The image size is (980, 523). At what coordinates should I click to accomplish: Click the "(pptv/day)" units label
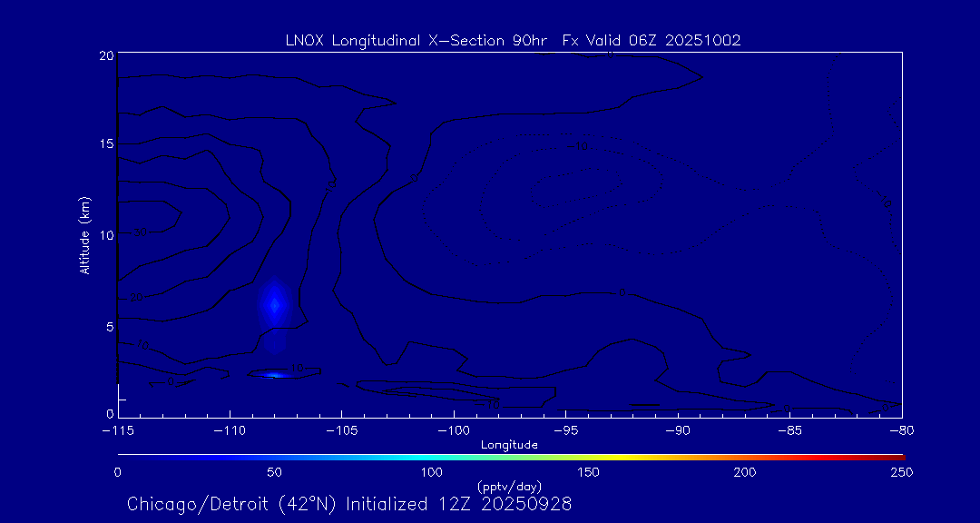click(509, 487)
